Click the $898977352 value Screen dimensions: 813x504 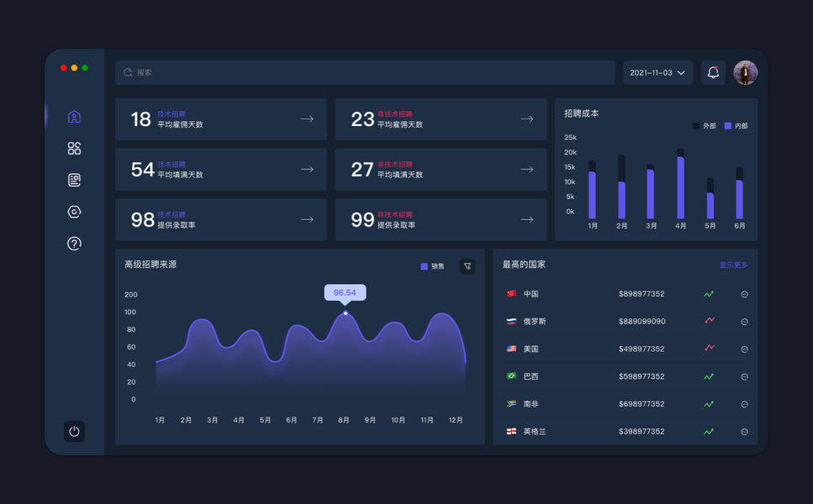pyautogui.click(x=641, y=294)
